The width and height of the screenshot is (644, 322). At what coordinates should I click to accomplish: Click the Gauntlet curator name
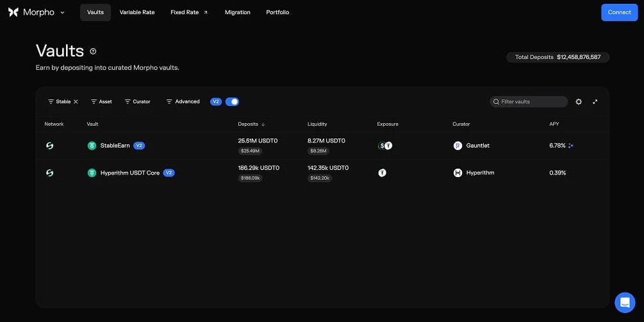(x=477, y=146)
